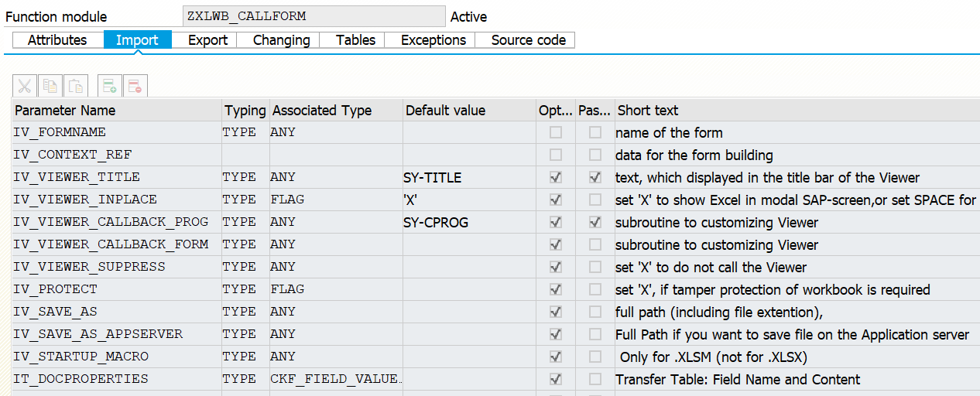Toggle Pass Value checkbox for IV_VIEWER_CALLBACK_PROG

(x=595, y=222)
